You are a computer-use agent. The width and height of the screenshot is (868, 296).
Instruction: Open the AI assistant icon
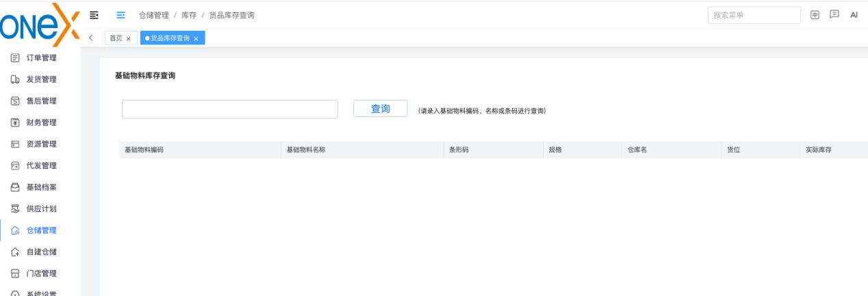(x=854, y=14)
